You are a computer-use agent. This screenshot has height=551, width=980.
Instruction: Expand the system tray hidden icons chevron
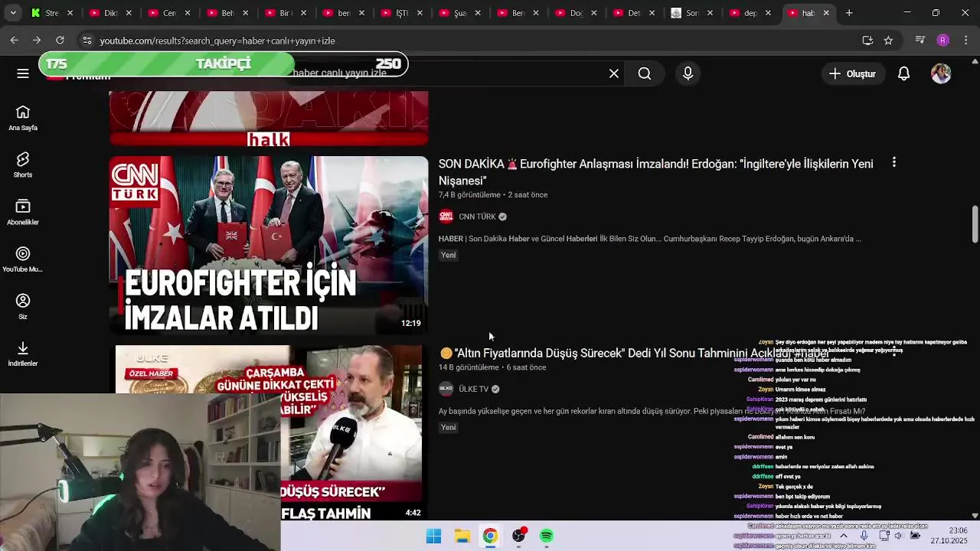[x=844, y=536]
